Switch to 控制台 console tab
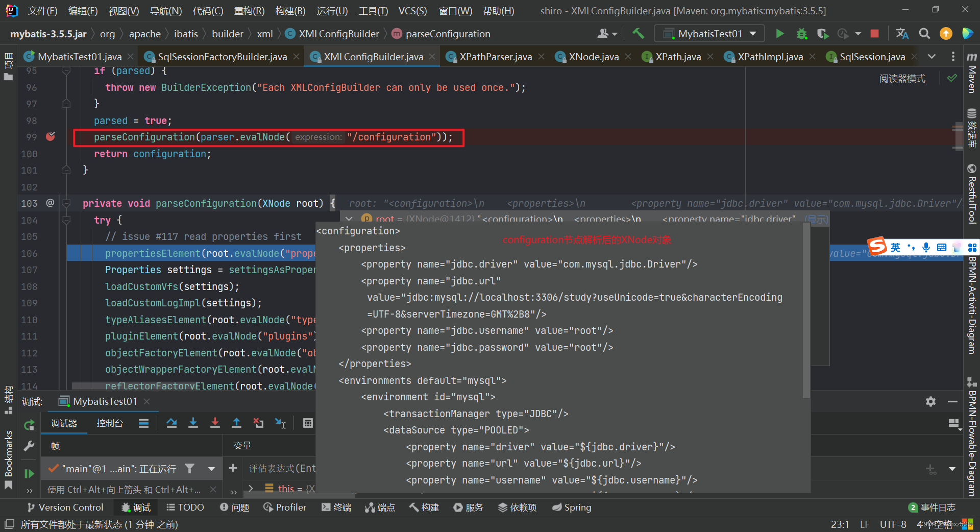This screenshot has width=980, height=532. pos(110,423)
